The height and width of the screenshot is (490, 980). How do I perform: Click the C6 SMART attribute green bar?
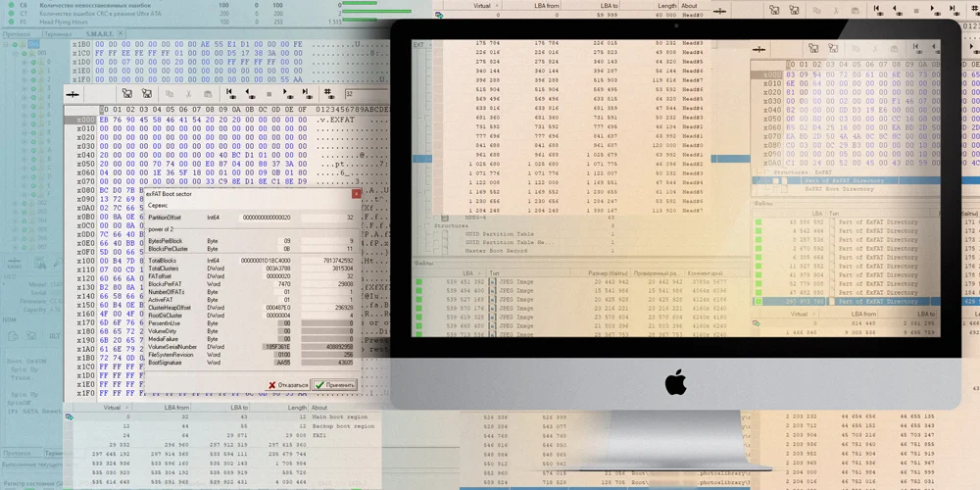360,4
